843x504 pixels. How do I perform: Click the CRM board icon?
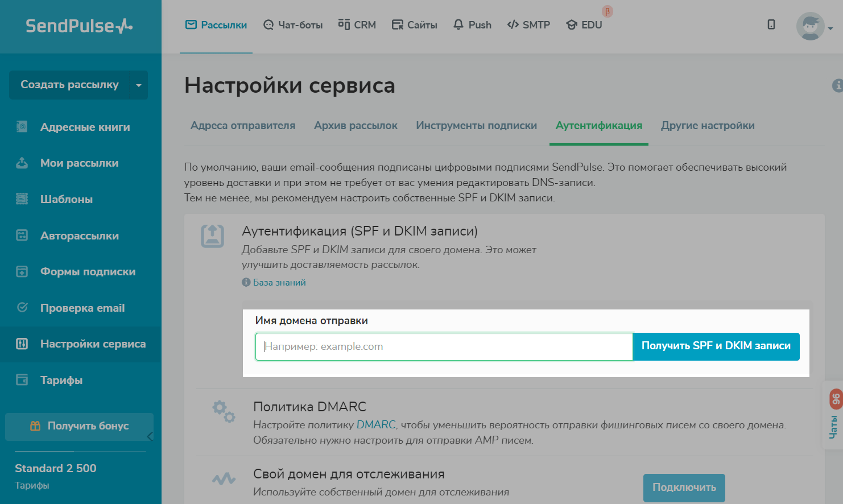click(x=344, y=24)
